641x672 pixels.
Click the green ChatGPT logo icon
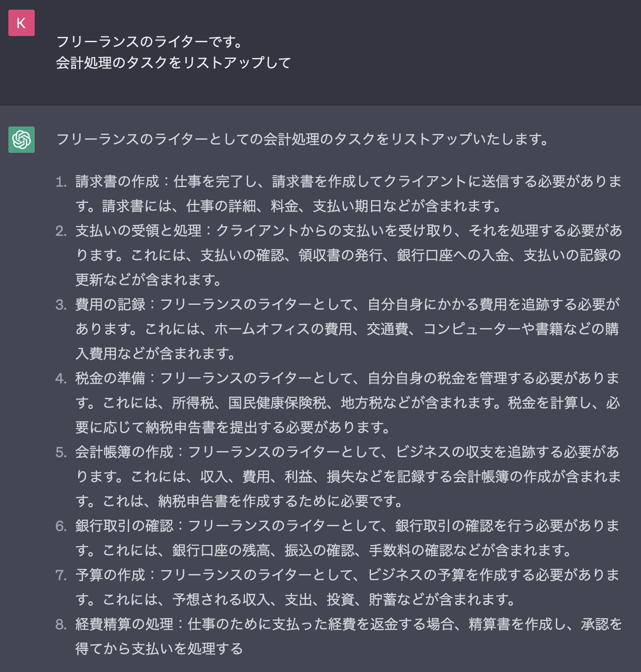21,140
